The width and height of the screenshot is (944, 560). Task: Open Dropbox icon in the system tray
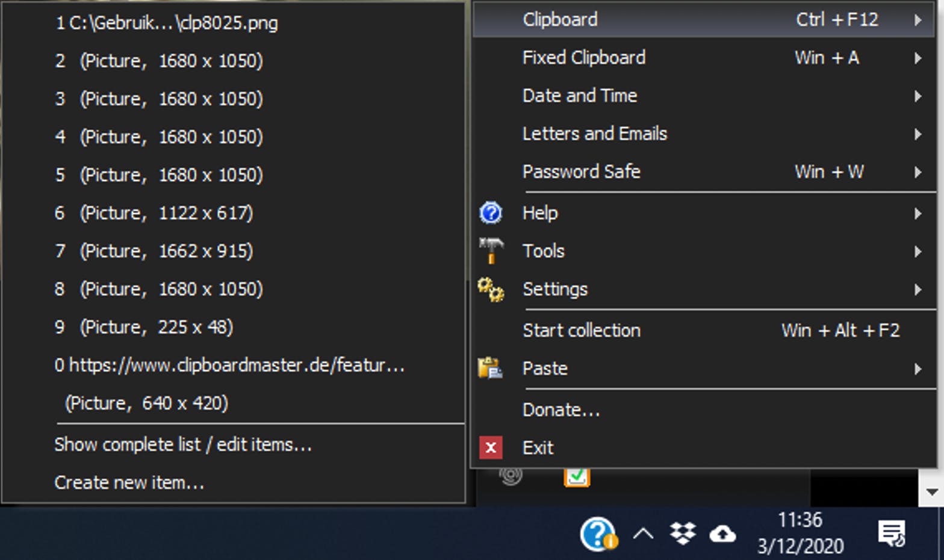coord(683,533)
